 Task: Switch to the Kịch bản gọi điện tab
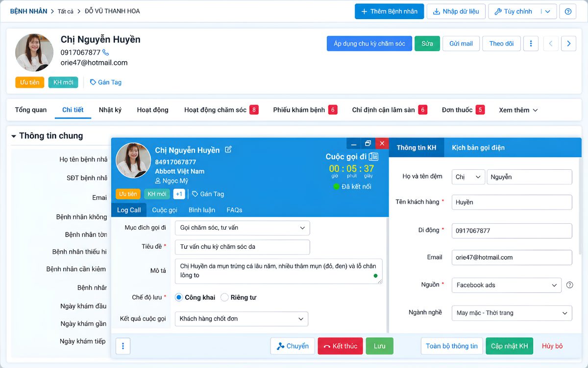[x=478, y=148]
